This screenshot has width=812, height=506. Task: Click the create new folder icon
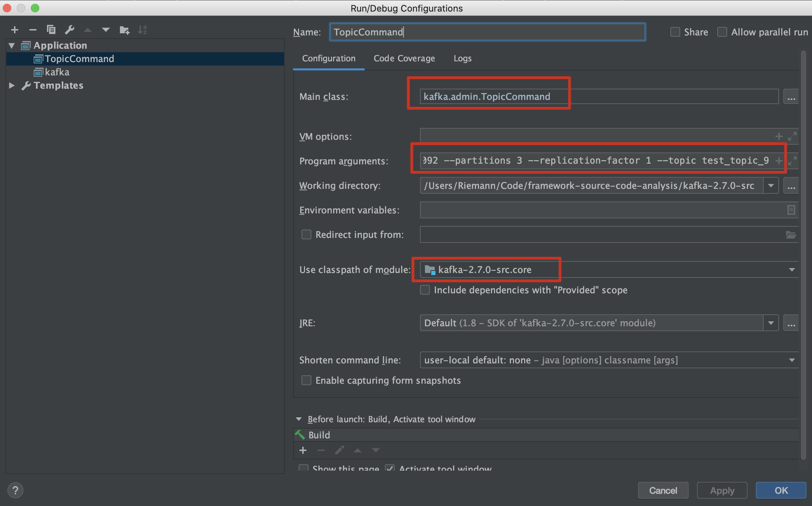coord(124,30)
